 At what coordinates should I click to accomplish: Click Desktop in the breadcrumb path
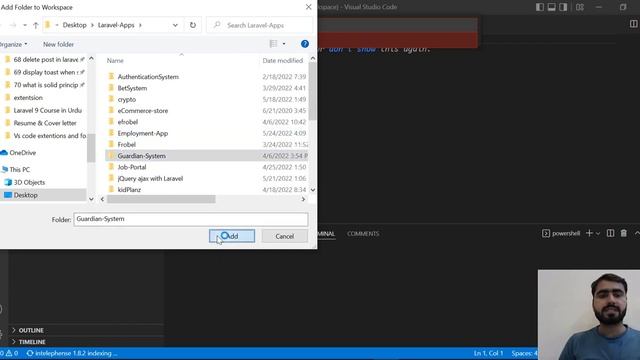pyautogui.click(x=74, y=25)
